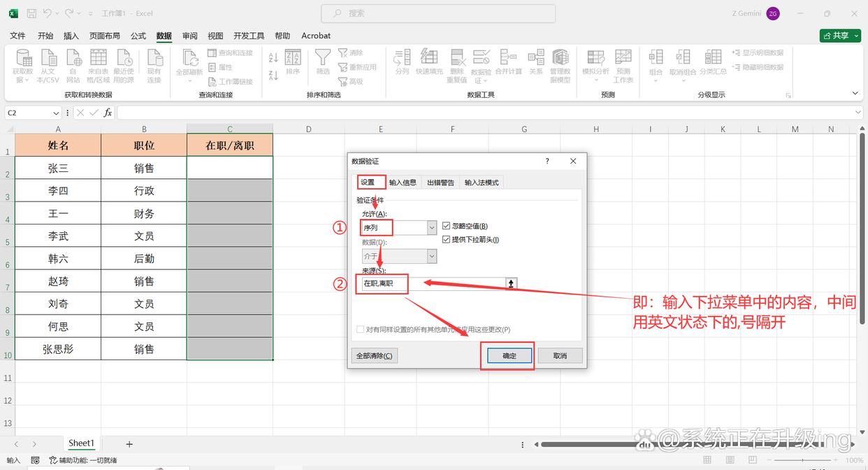Image resolution: width=868 pixels, height=470 pixels.
Task: Click the 共享 (Share) button
Action: click(840, 36)
